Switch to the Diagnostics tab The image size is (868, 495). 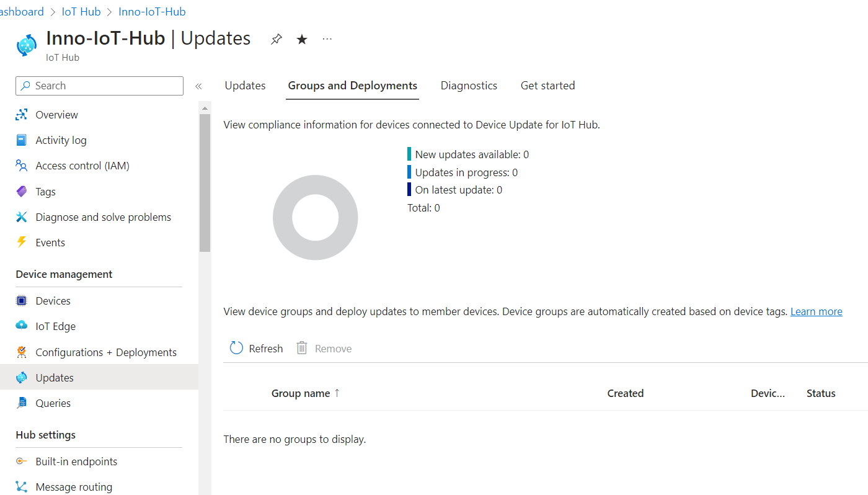pos(469,86)
